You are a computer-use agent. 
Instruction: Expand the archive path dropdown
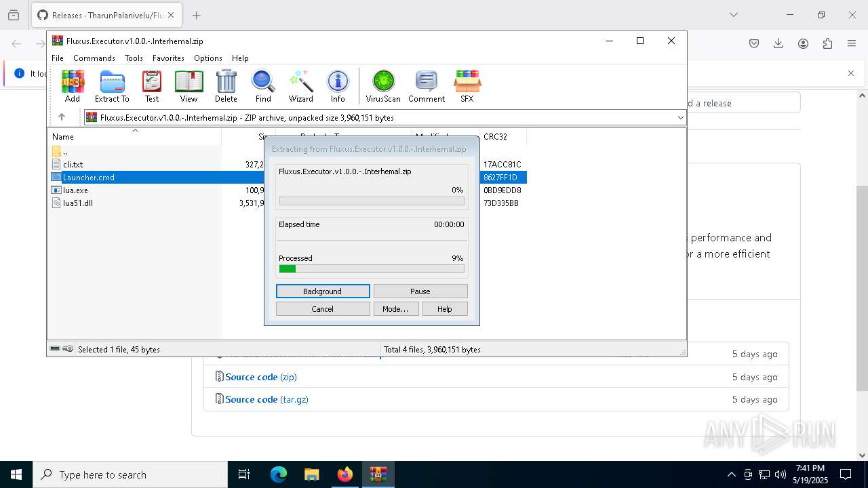(680, 118)
